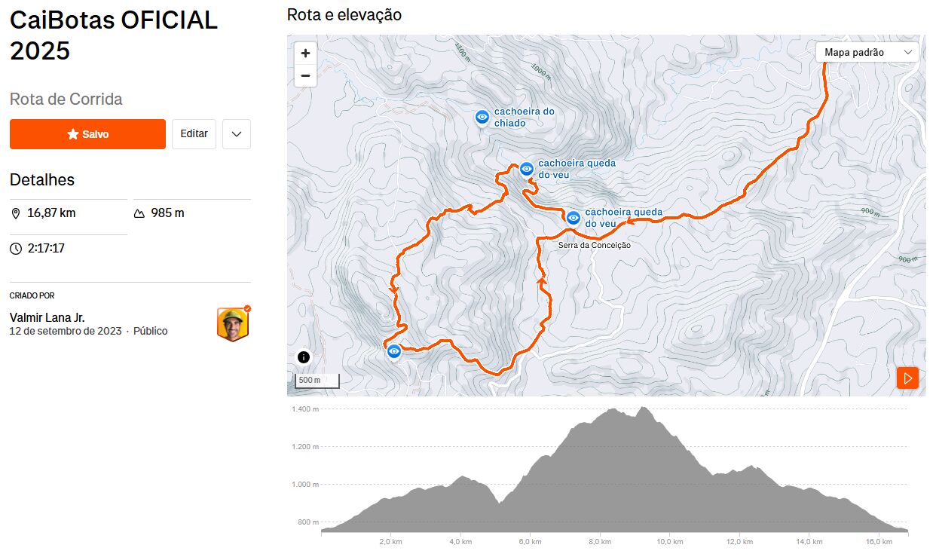Click the cachoeira do chiado waypoint marker
The image size is (936, 560).
pyautogui.click(x=482, y=118)
